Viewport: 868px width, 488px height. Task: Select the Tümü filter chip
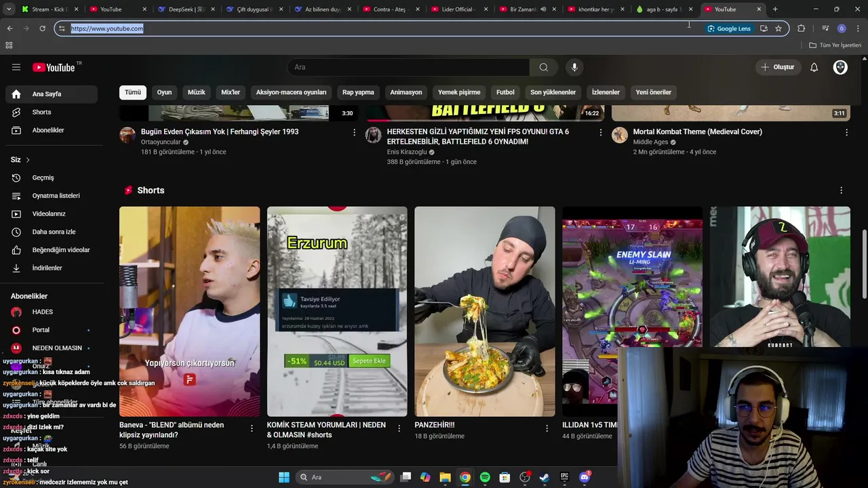coord(133,92)
